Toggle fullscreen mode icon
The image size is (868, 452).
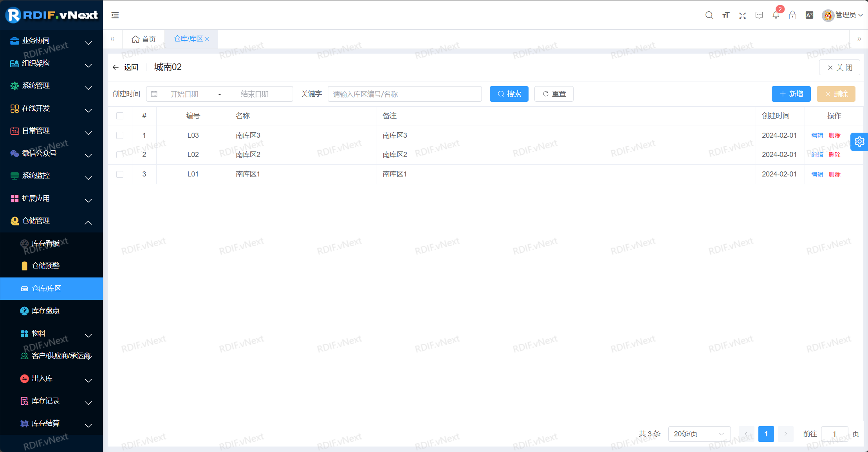click(x=742, y=15)
